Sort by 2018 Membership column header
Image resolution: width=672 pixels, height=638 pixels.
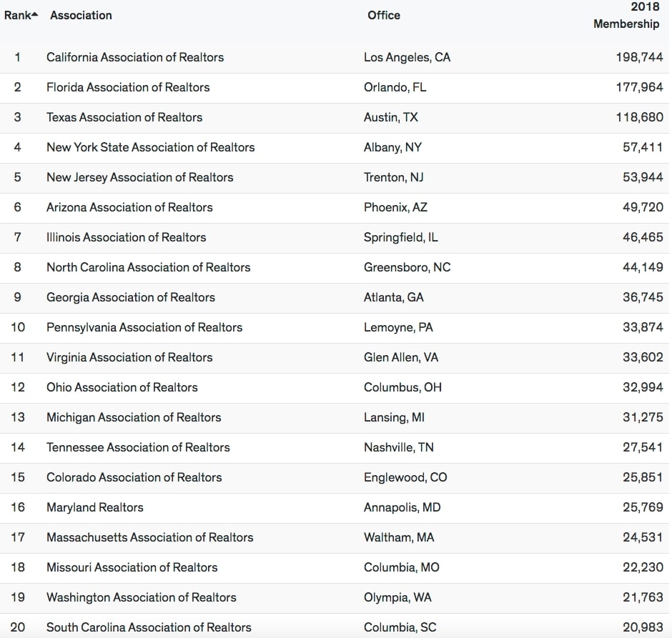tap(626, 16)
